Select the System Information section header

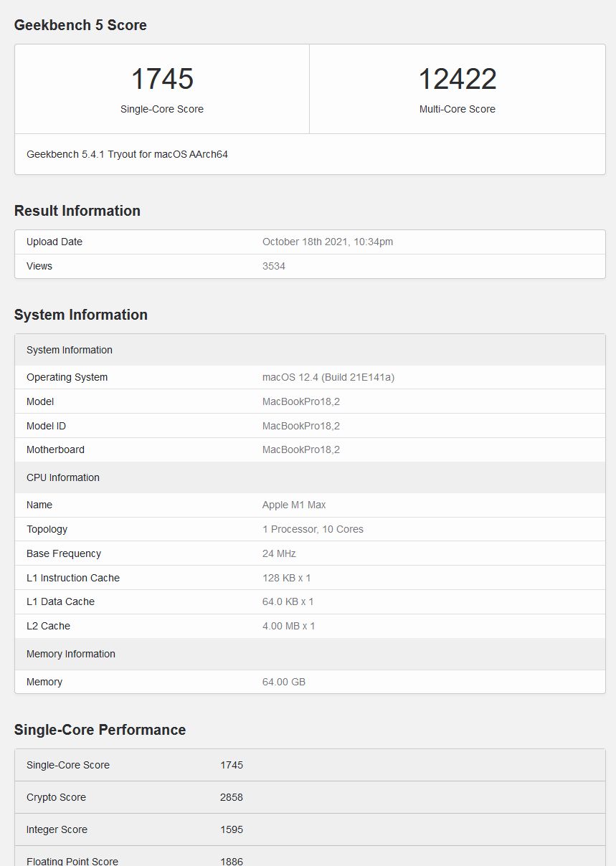(81, 315)
